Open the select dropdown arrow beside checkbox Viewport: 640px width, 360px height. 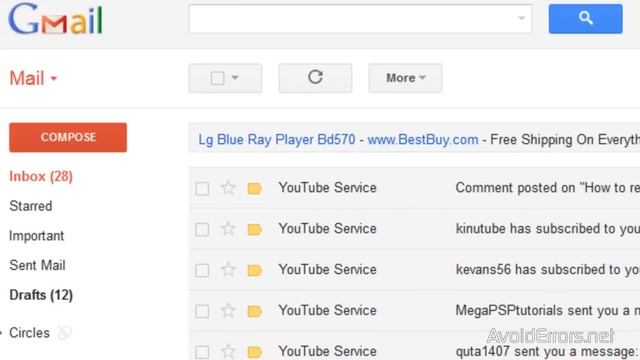coord(235,77)
